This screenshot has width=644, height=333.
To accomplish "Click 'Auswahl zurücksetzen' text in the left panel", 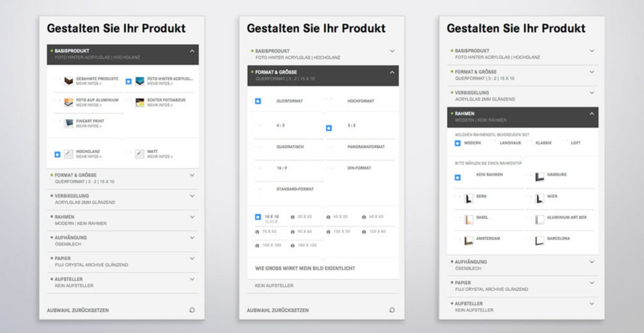I will [x=78, y=310].
